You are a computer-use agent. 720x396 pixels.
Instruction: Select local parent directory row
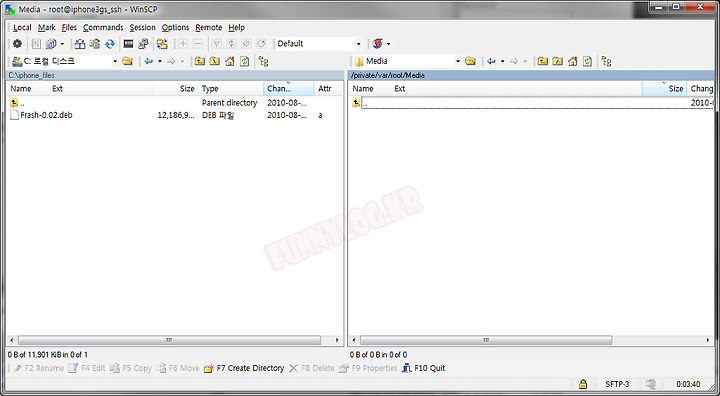[x=174, y=103]
